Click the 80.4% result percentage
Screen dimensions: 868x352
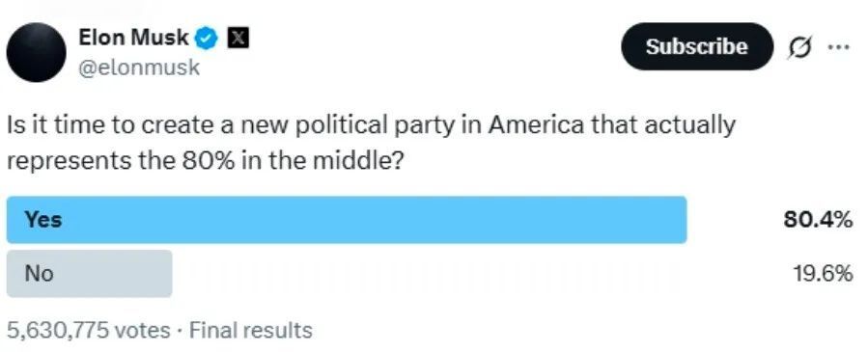818,220
